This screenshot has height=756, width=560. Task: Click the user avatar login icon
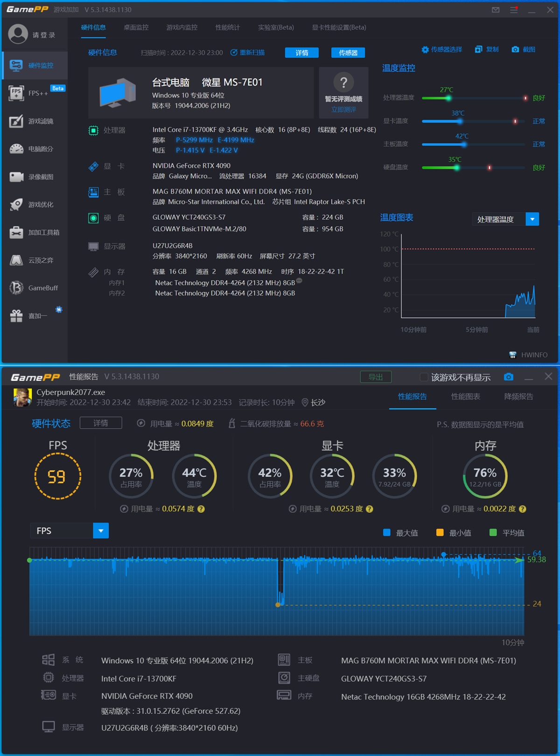(18, 34)
